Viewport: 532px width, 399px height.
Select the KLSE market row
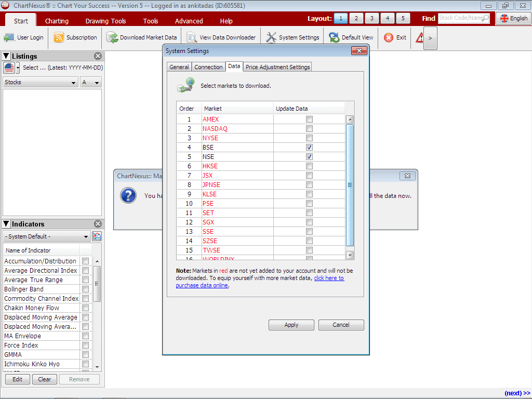coord(261,194)
